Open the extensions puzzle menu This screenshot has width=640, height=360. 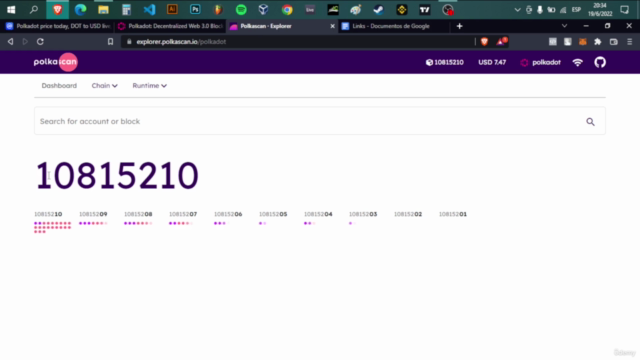(x=598, y=42)
